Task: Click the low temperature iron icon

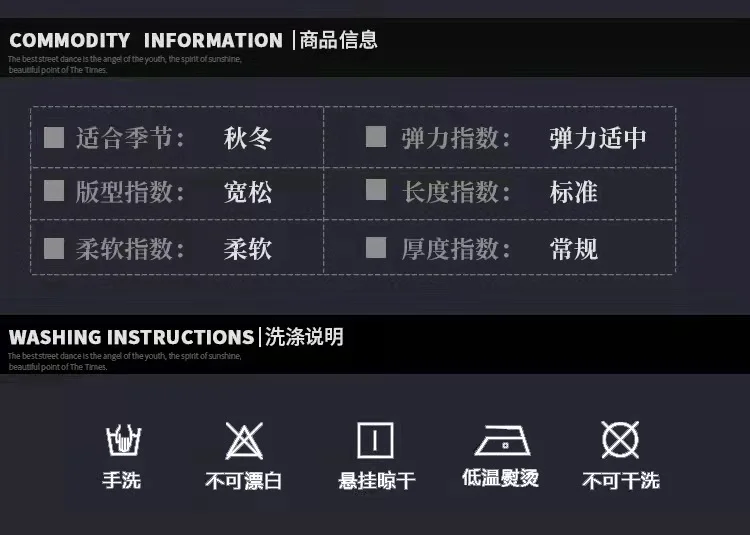Action: coord(499,440)
